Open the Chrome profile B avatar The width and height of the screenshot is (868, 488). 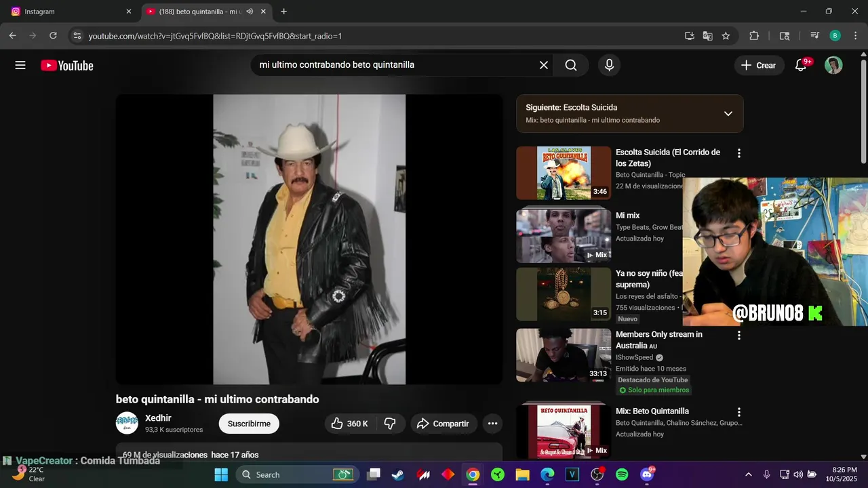pos(835,36)
